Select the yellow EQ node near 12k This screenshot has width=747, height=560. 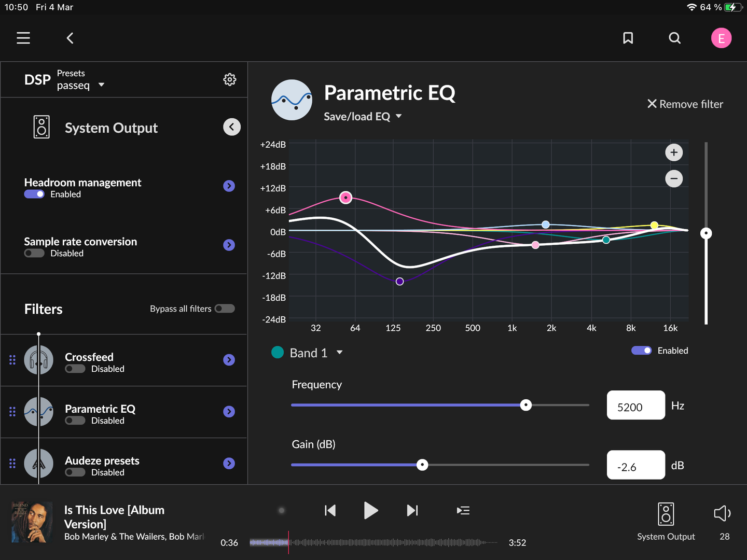coord(655,226)
